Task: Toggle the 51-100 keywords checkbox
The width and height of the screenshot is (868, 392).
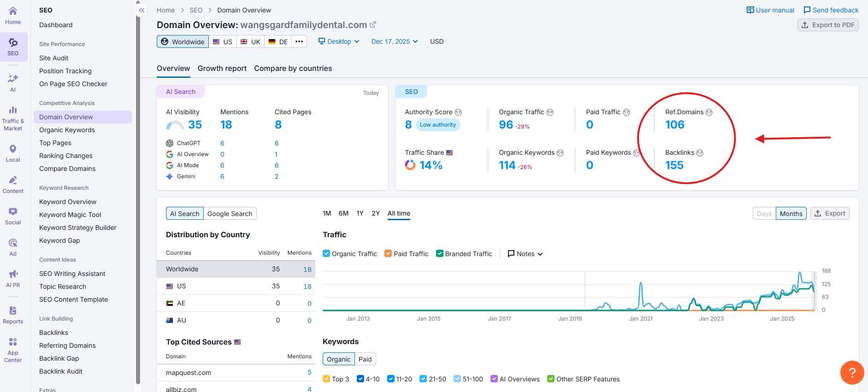Action: [457, 379]
